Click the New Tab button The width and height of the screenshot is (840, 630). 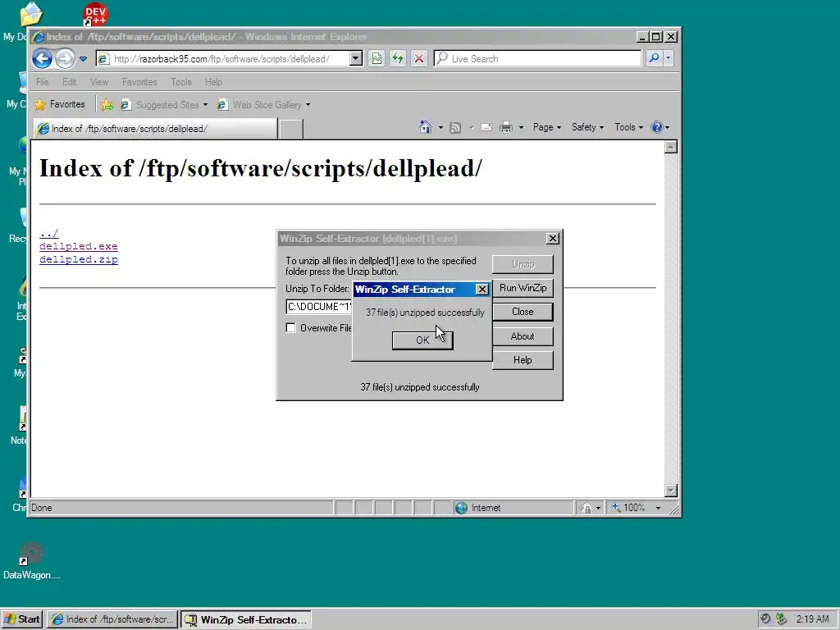[x=291, y=129]
